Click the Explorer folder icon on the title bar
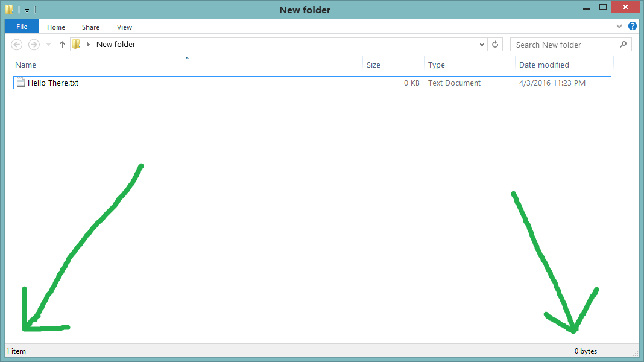The height and width of the screenshot is (362, 644). tap(8, 9)
